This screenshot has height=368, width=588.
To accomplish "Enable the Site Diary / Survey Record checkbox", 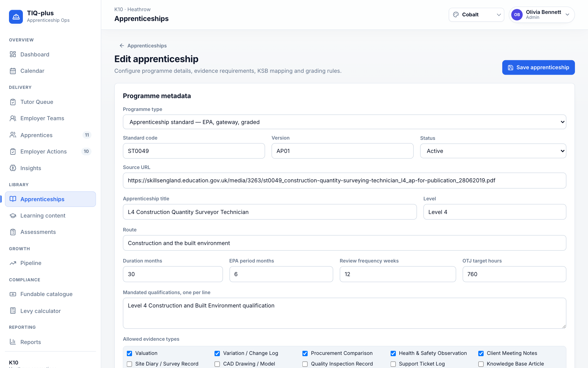I will point(130,364).
